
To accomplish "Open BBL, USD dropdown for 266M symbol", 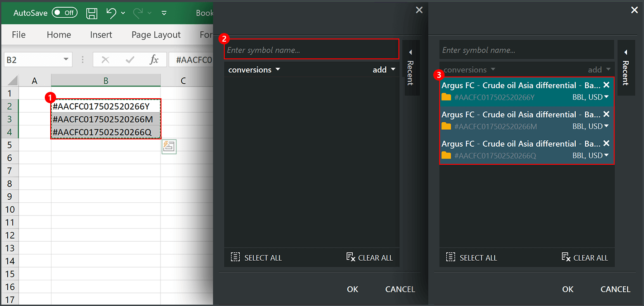I will [x=591, y=126].
